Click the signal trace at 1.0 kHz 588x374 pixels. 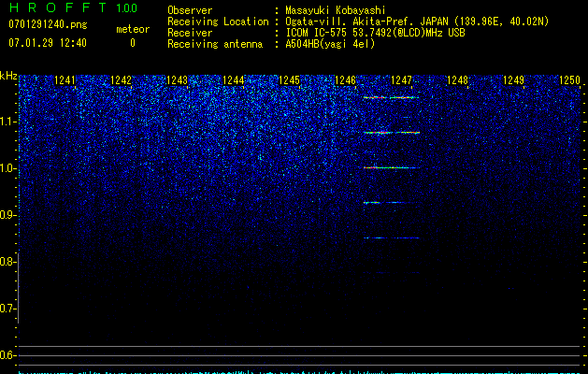point(392,167)
